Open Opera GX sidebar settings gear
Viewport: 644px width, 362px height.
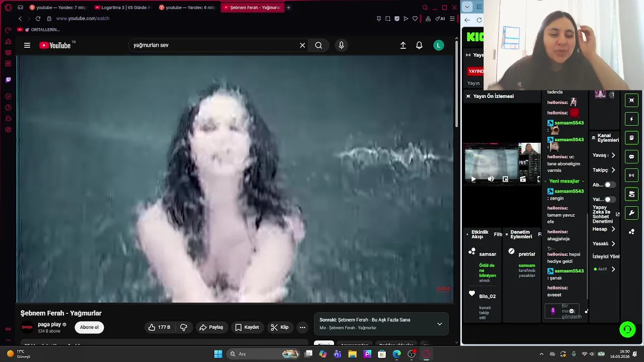pyautogui.click(x=8, y=130)
